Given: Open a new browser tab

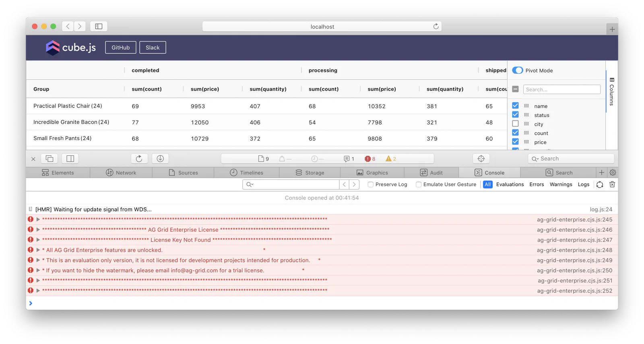Looking at the screenshot, I should click(612, 29).
